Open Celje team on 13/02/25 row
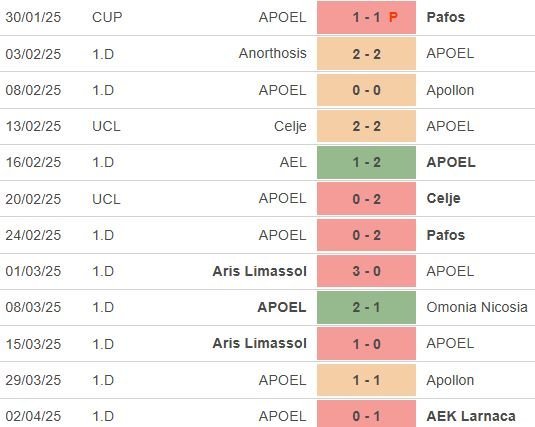Viewport: 535px width, 427px height. tap(290, 127)
